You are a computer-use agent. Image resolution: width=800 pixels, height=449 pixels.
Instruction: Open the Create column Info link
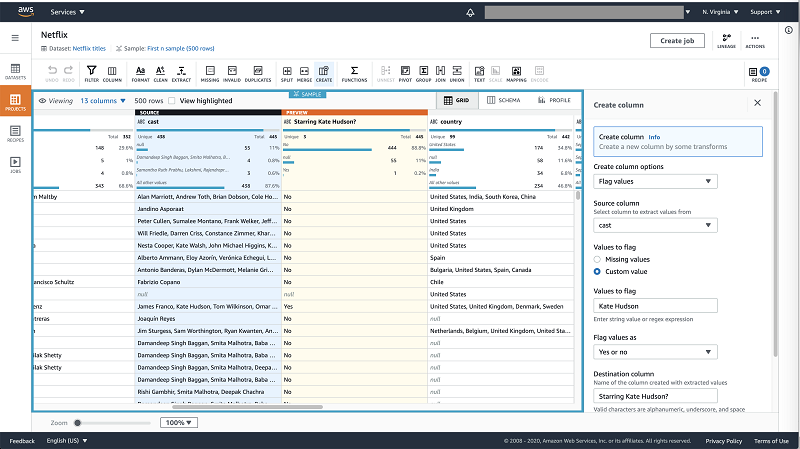click(654, 137)
